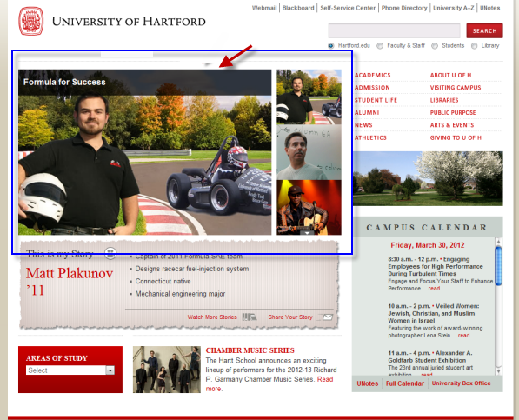Viewport: 519px width, 420px height.
Task: Open the Giving to U of H menu item
Action: coord(456,137)
